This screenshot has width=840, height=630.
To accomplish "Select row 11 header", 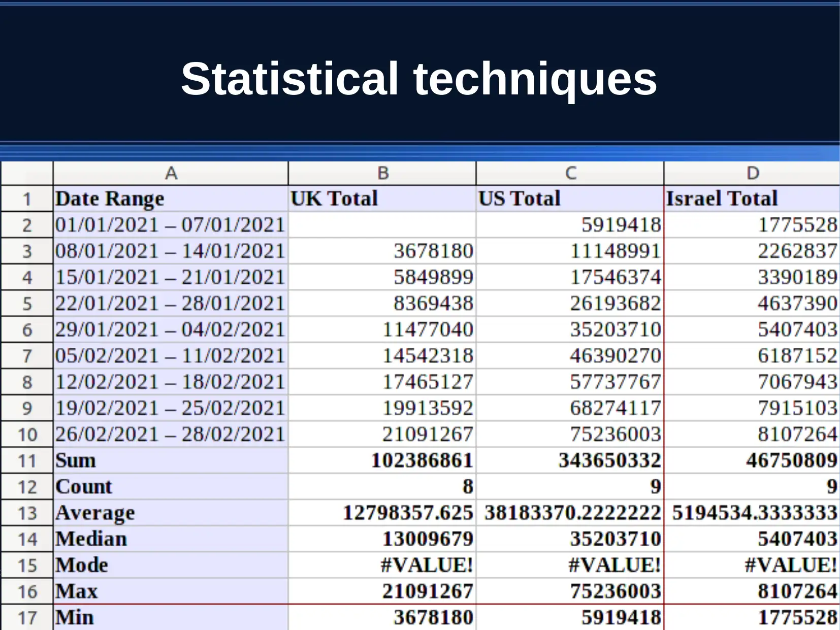I will click(x=27, y=460).
